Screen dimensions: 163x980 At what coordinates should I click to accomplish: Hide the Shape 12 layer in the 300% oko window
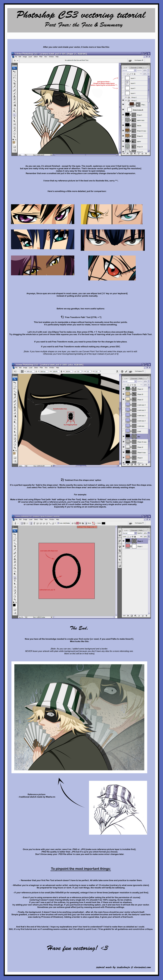point(123,389)
